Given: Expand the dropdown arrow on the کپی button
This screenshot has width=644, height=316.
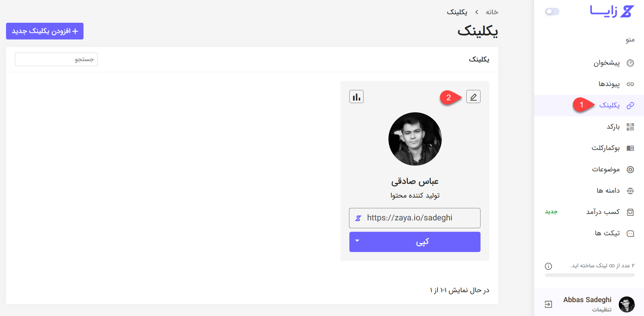Looking at the screenshot, I should 357,241.
